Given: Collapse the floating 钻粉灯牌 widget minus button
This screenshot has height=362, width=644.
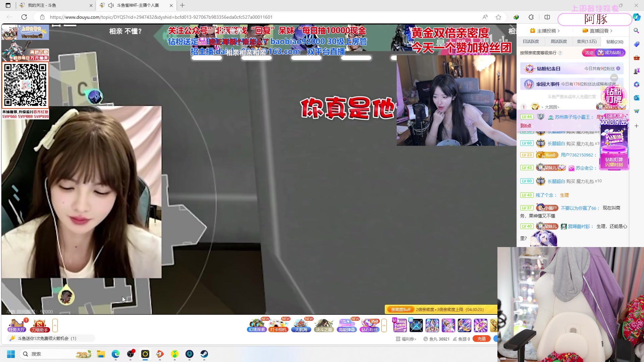Looking at the screenshot, I should point(614,77).
